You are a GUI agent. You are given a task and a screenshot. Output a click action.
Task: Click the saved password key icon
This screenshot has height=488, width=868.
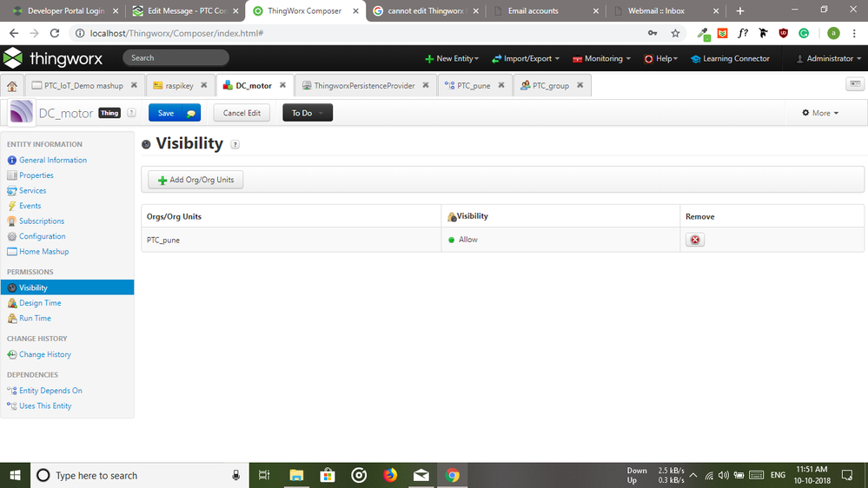[x=653, y=33]
